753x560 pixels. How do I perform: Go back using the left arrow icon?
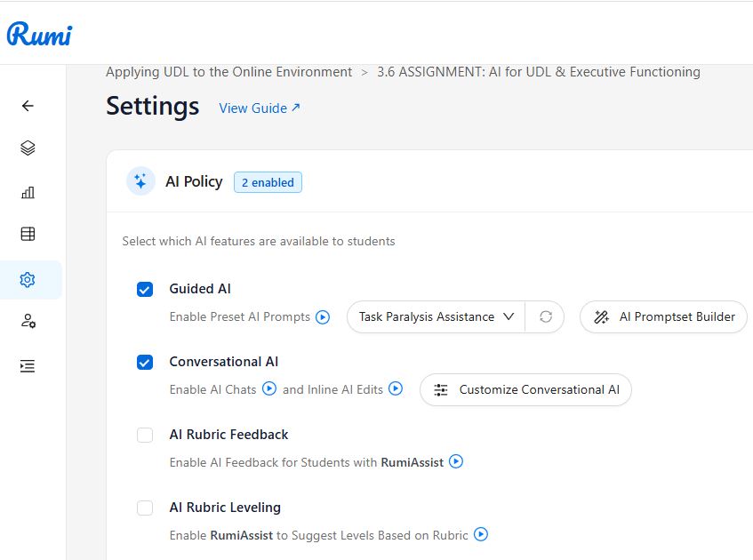tap(28, 106)
